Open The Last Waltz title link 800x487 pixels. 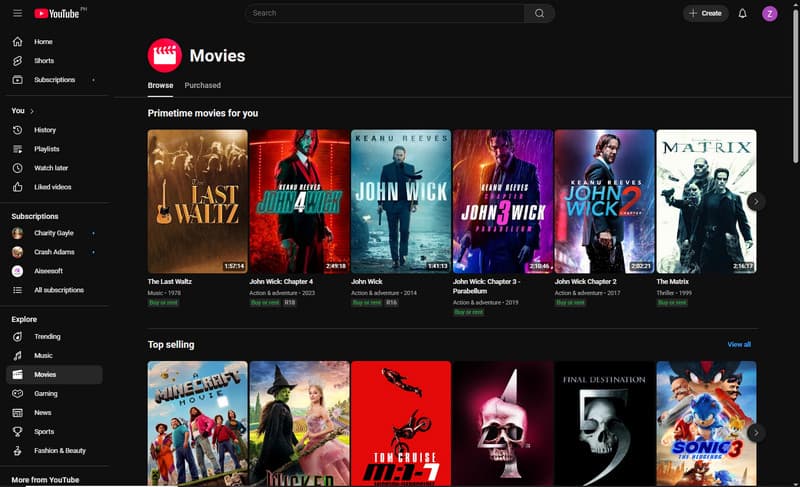169,281
